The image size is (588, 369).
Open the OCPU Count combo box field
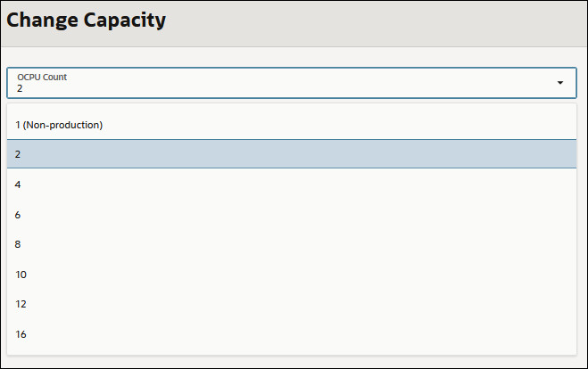point(268,83)
